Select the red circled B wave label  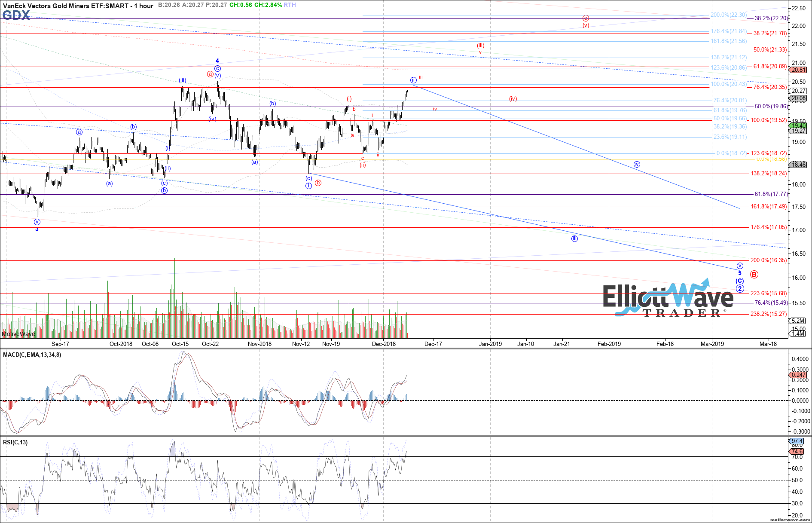(754, 274)
